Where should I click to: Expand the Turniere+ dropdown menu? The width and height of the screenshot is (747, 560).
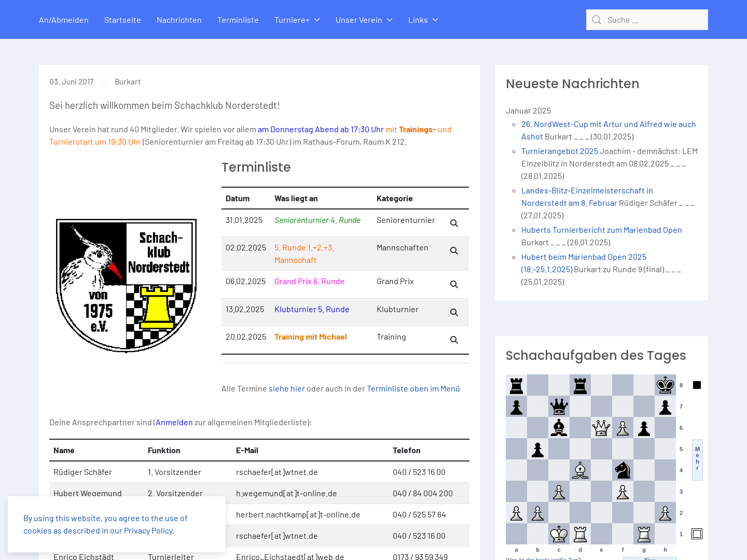pyautogui.click(x=297, y=20)
